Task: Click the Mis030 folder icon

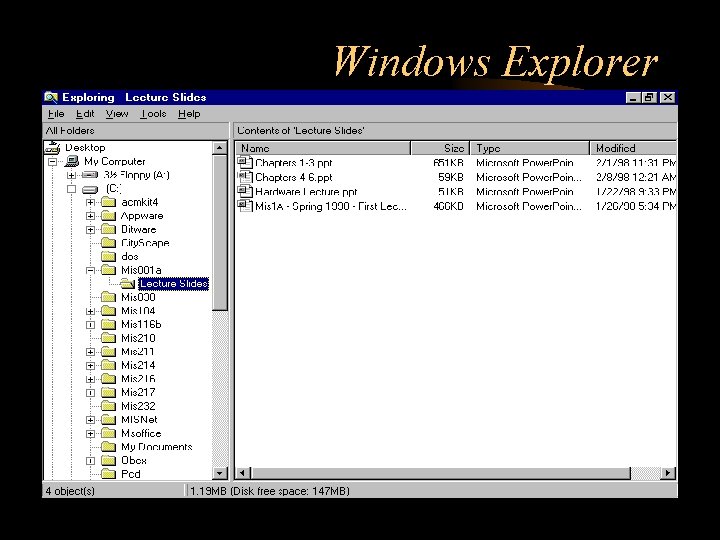Action: click(108, 297)
